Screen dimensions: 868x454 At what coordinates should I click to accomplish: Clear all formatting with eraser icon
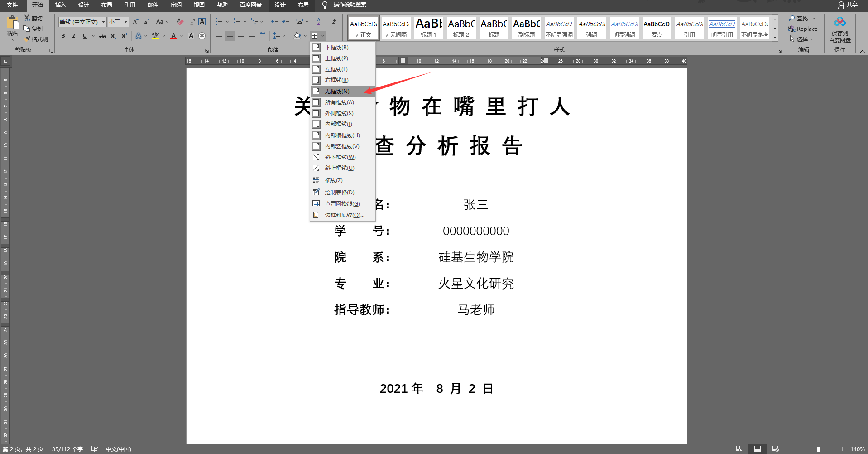coord(180,22)
